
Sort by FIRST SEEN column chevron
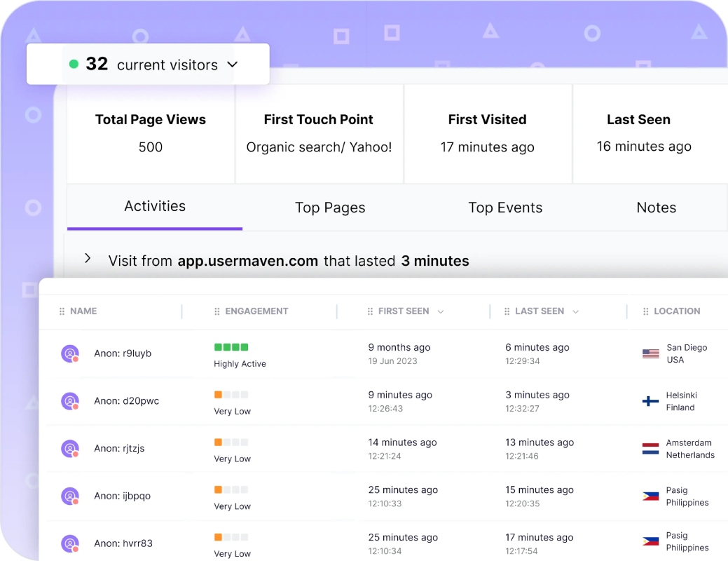click(441, 311)
